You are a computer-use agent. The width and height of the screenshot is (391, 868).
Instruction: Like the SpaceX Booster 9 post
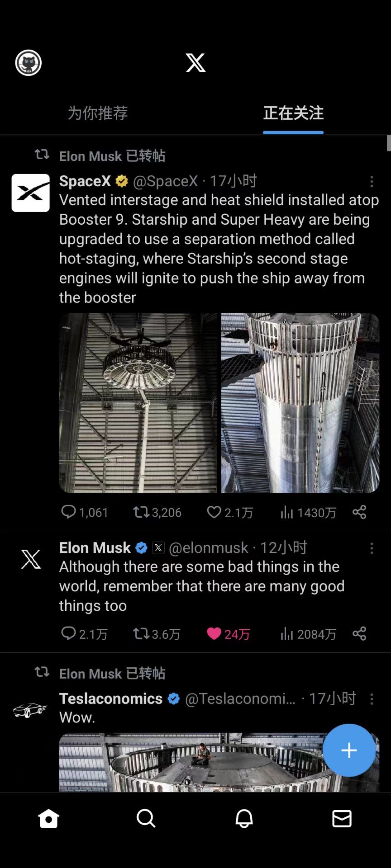pos(214,512)
